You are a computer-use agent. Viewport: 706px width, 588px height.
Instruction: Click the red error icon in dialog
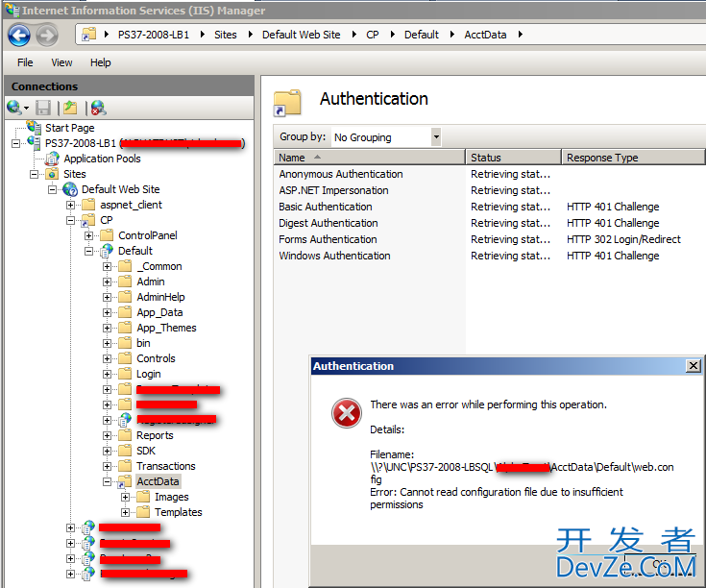point(346,413)
